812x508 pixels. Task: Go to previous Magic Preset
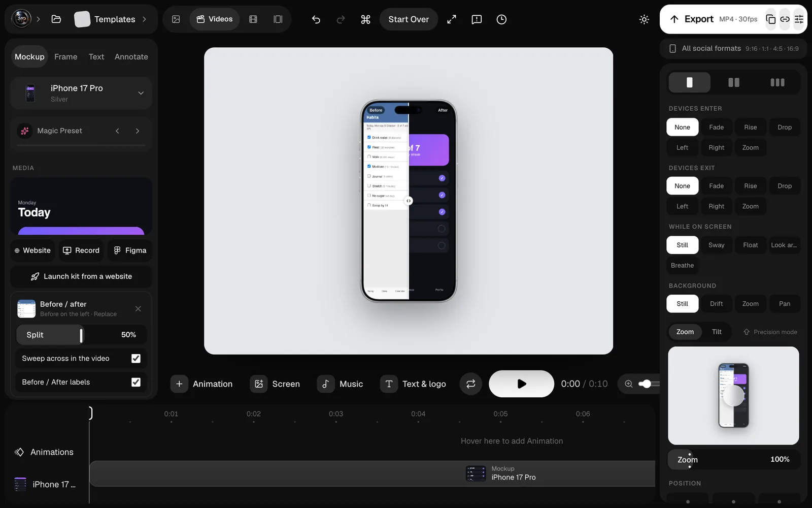click(117, 131)
